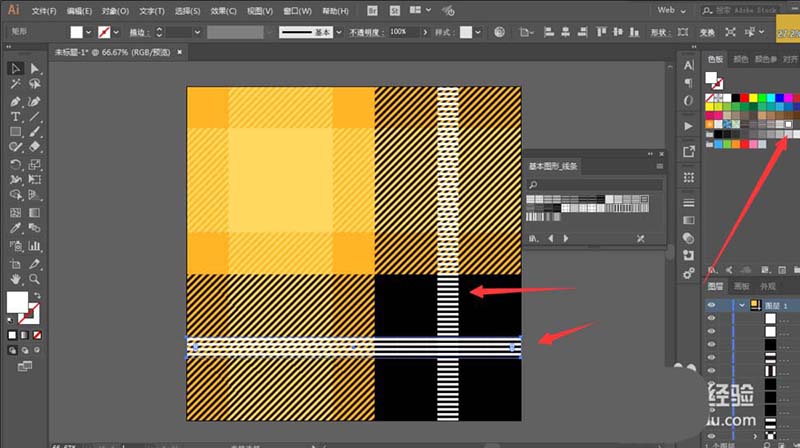Switch to the 画板 tab
Image resolution: width=800 pixels, height=448 pixels.
741,286
